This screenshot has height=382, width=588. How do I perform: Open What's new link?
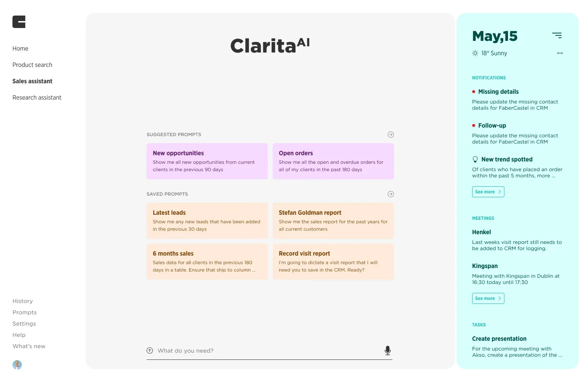(x=29, y=346)
